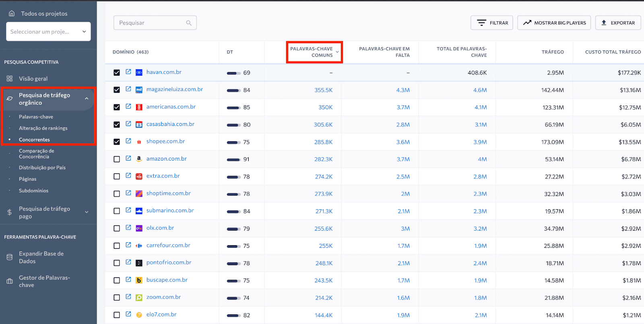Open external link icon for shopee.com.br
The height and width of the screenshot is (324, 644).
click(x=128, y=141)
